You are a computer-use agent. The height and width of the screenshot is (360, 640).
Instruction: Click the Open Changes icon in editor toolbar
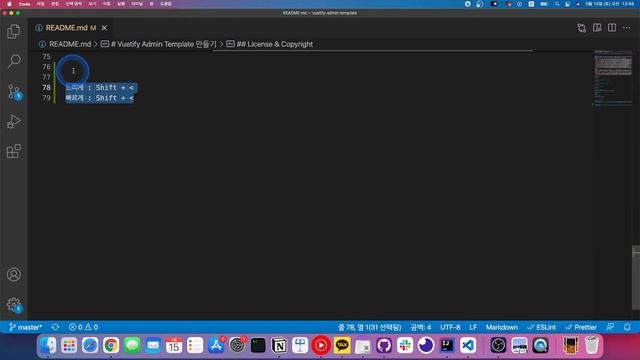tap(582, 28)
